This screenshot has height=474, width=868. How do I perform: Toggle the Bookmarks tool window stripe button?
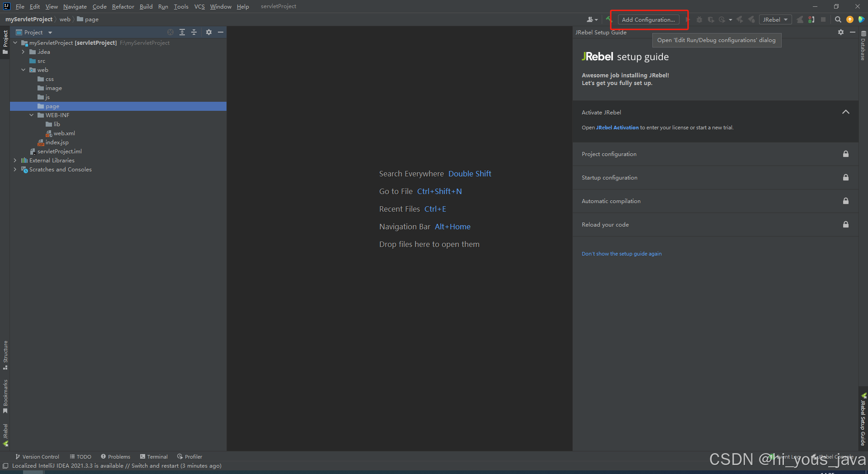tap(5, 396)
